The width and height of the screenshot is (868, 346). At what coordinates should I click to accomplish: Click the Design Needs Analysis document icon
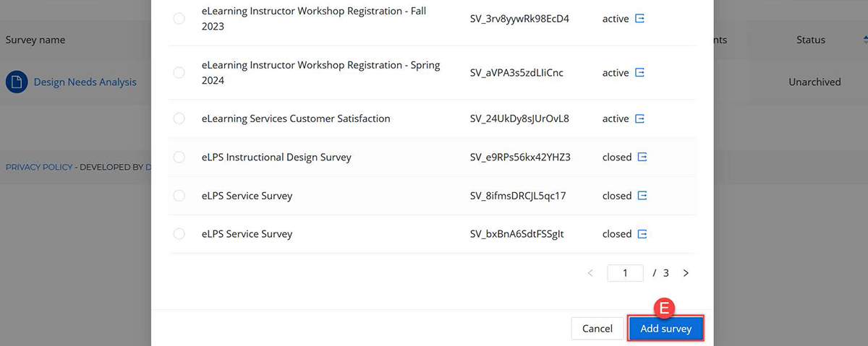[17, 82]
